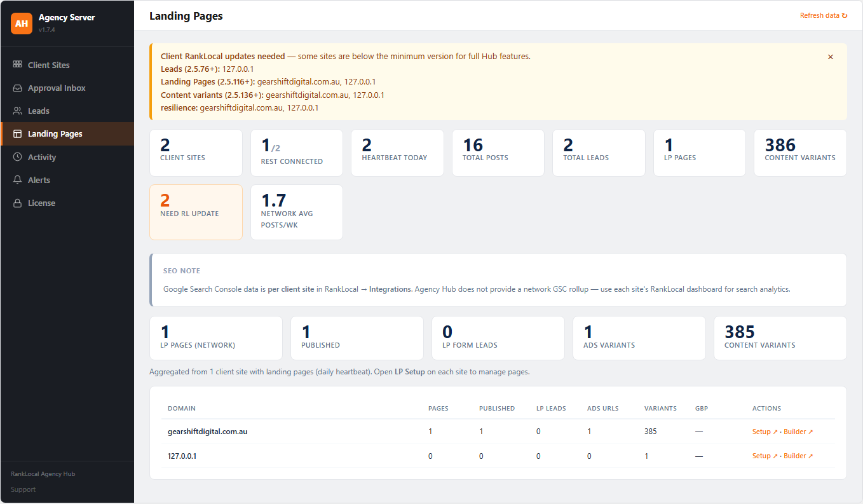Click the Published stat card
This screenshot has height=504, width=863.
coord(357,338)
